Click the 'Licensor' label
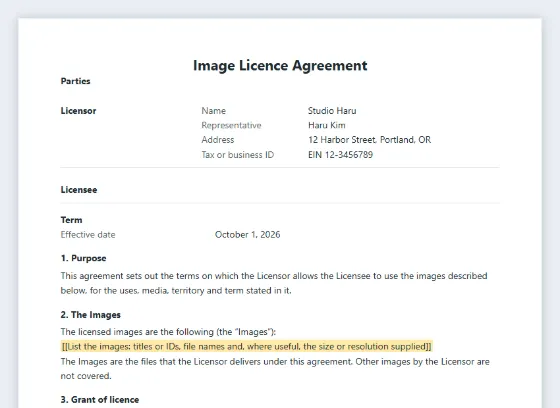The width and height of the screenshot is (560, 408). (x=78, y=111)
